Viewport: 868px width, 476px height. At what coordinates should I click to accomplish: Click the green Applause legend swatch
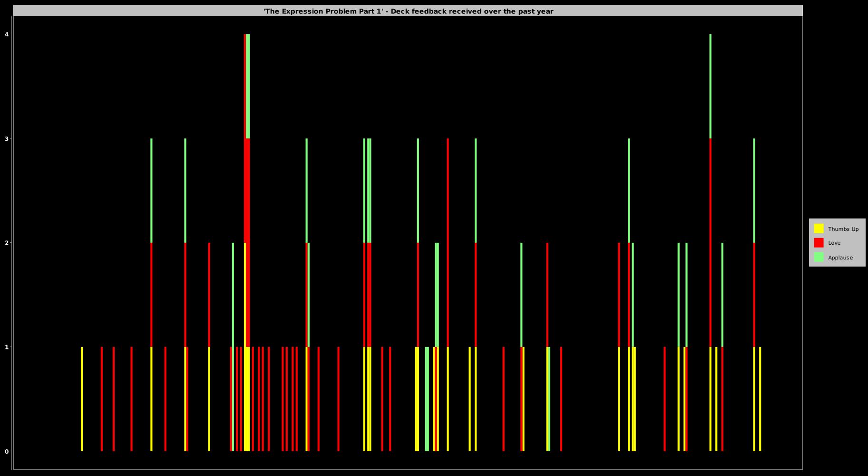click(819, 257)
